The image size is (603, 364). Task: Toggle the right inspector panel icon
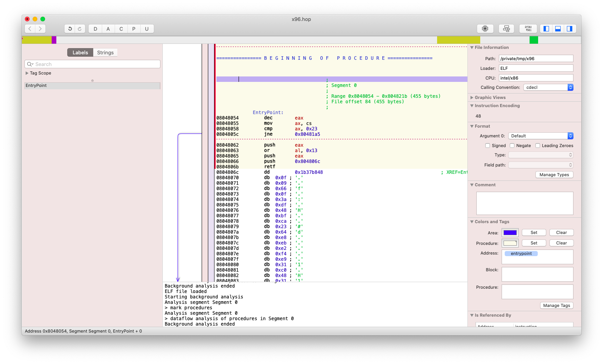coord(570,29)
